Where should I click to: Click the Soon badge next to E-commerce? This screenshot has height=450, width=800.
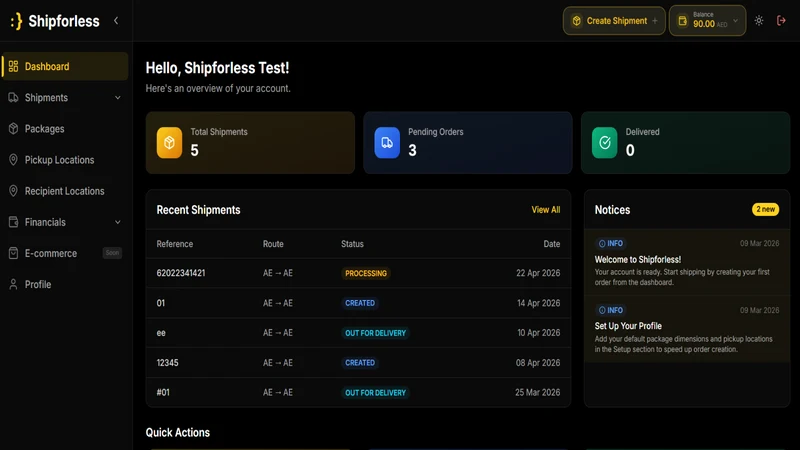click(x=112, y=253)
